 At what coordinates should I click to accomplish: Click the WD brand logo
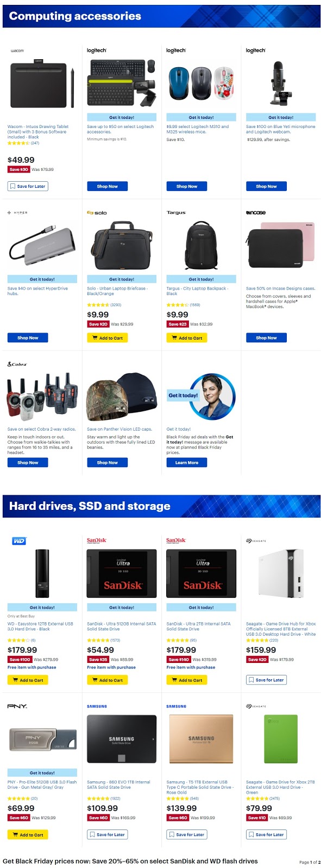(x=19, y=541)
